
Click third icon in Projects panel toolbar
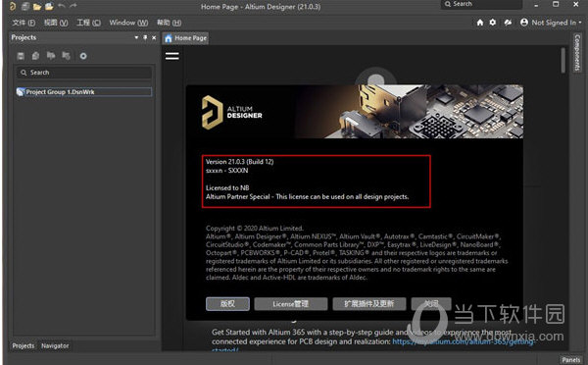click(51, 56)
